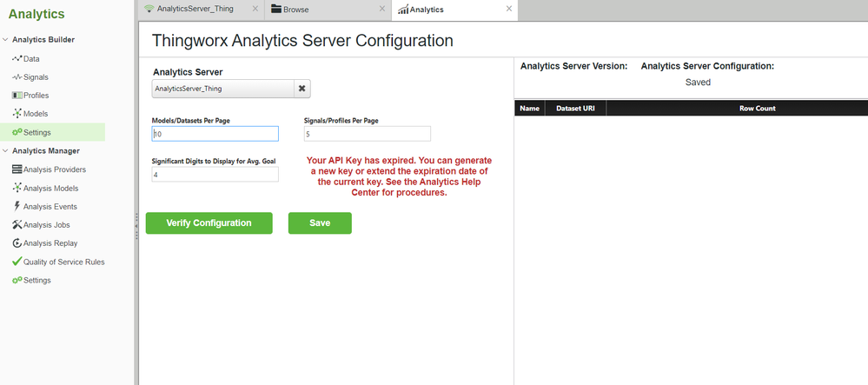The image size is (868, 385).
Task: Click the Analytics Server Version label
Action: (574, 66)
